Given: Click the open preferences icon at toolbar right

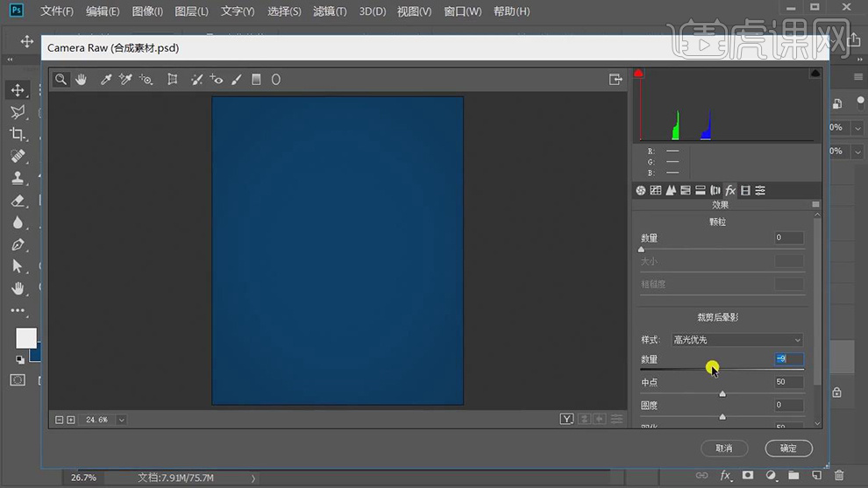Looking at the screenshot, I should click(x=615, y=80).
